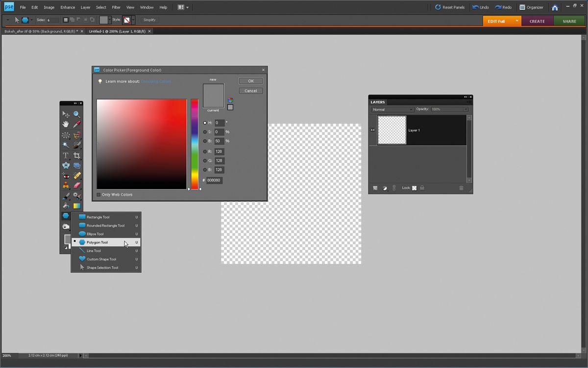588x368 pixels.
Task: Open the Normal blend mode dropdown
Action: (392, 109)
